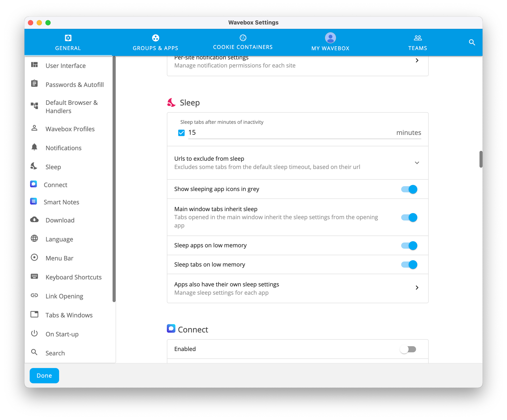Click the Download cloud icon
Viewport: 507px width, 420px height.
pyautogui.click(x=34, y=220)
